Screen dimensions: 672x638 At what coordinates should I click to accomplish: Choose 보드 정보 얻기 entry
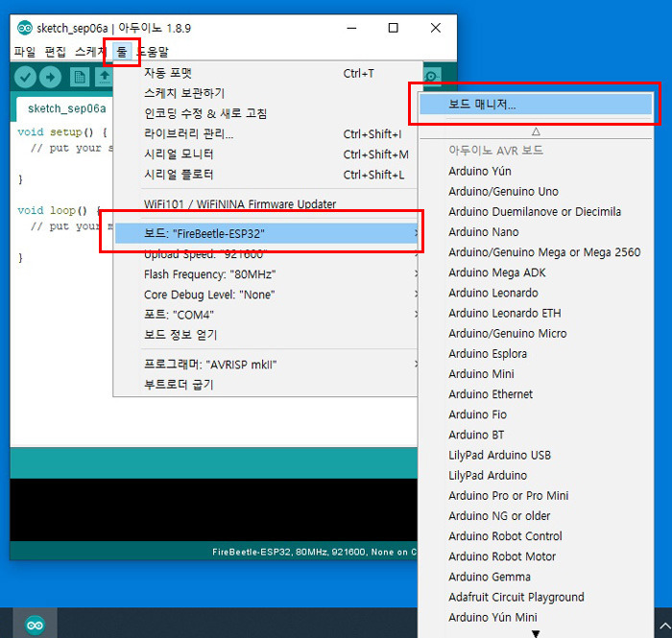click(266, 335)
